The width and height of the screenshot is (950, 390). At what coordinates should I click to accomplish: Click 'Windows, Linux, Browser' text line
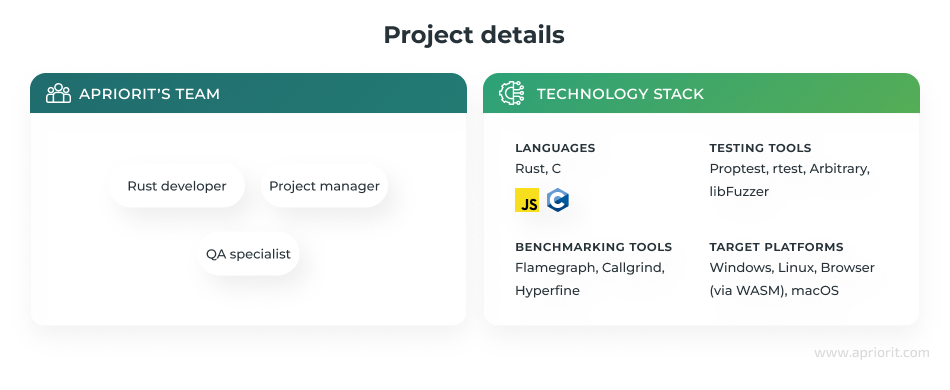point(792,268)
